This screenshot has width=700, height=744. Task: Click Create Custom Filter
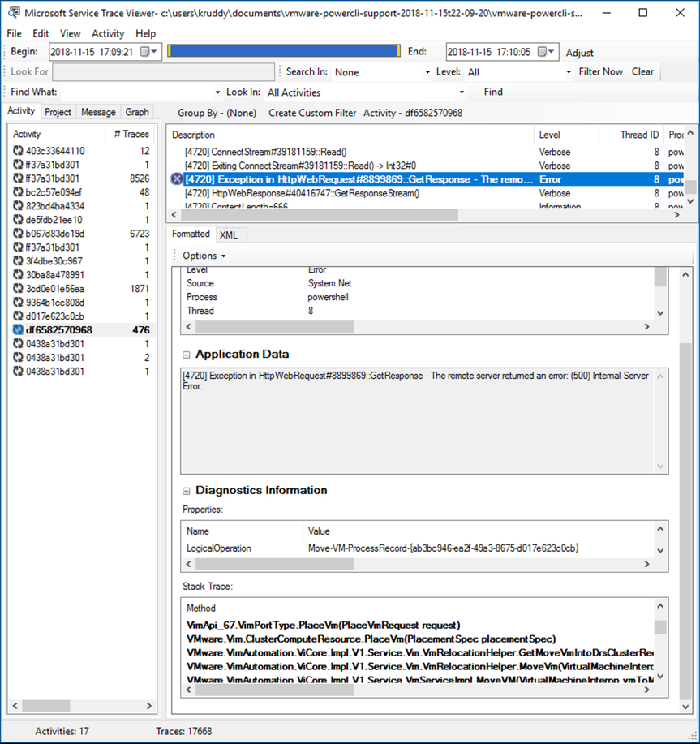312,113
